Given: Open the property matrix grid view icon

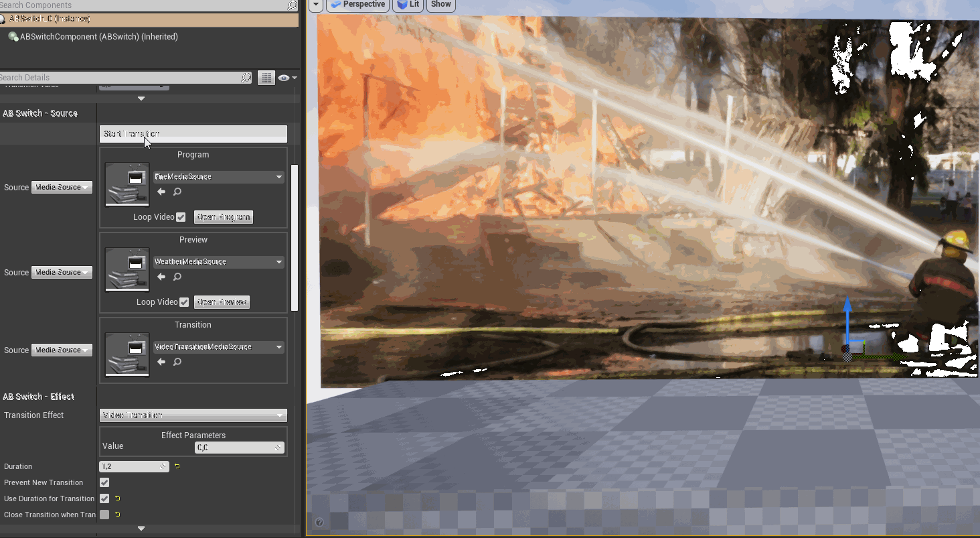Looking at the screenshot, I should (x=266, y=78).
